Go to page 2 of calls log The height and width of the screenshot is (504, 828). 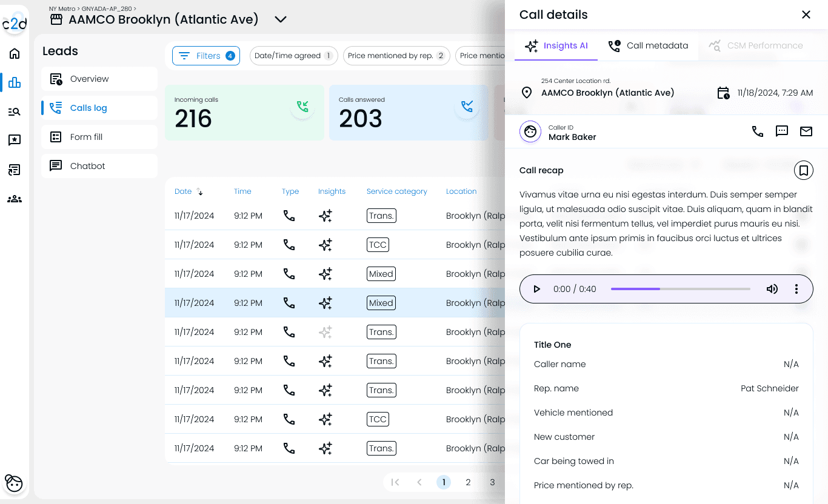click(468, 482)
